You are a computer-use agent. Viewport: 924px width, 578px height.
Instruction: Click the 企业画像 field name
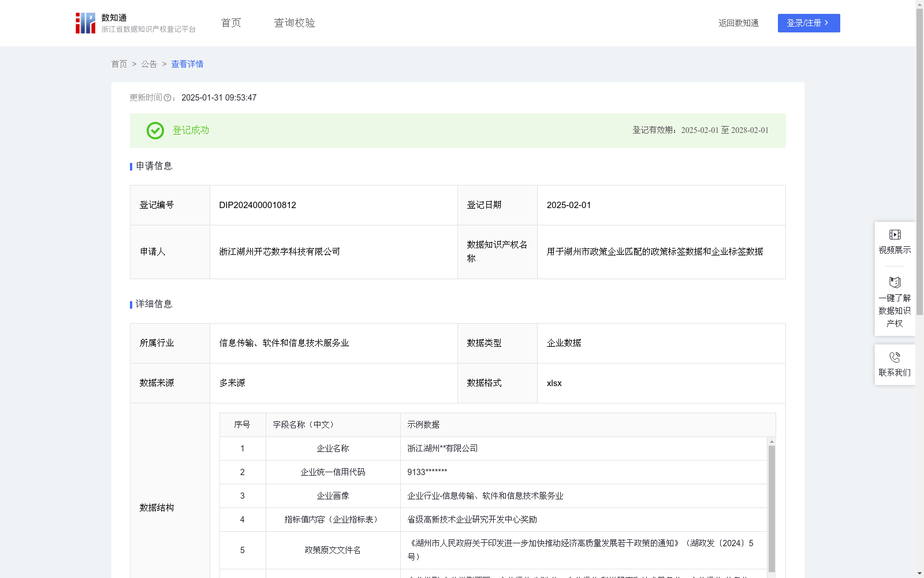click(x=333, y=496)
